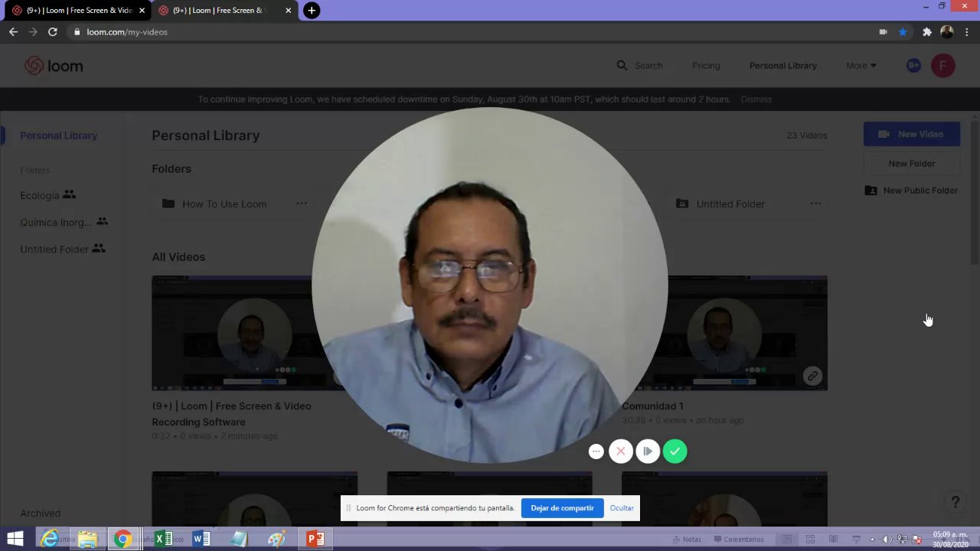Open options for Untitled Folder card

(815, 204)
